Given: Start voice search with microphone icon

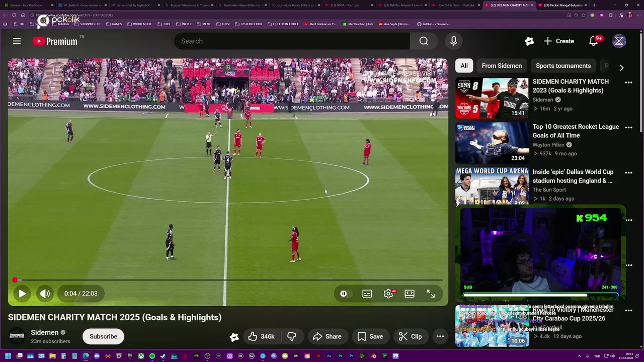Looking at the screenshot, I should [454, 41].
